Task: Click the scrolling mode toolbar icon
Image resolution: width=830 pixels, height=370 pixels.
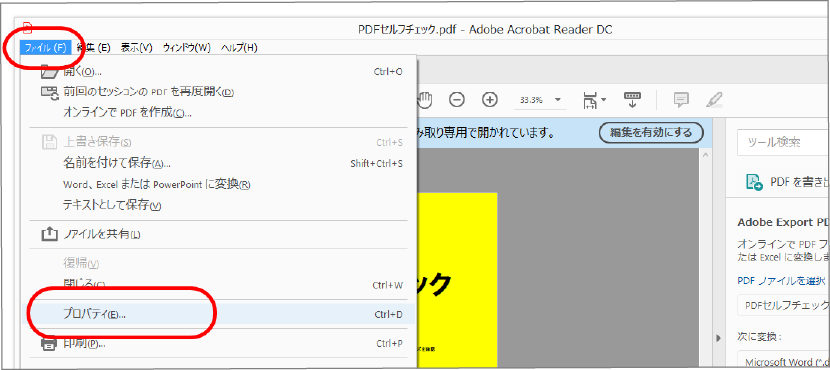Action: point(633,100)
